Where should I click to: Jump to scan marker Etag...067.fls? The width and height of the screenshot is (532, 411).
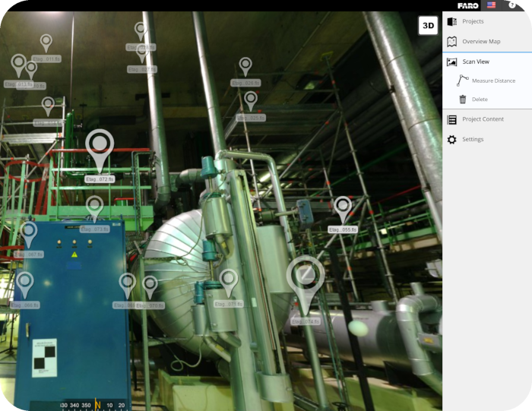tap(29, 234)
